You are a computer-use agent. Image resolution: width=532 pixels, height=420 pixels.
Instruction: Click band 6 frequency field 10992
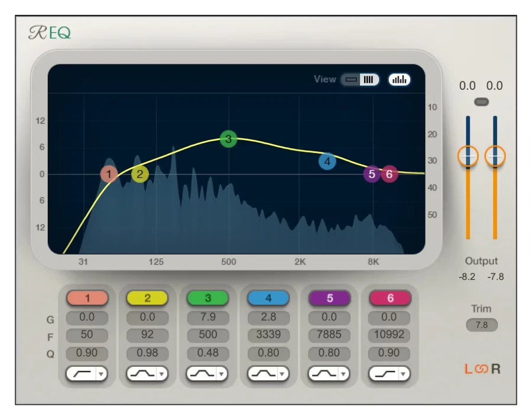click(x=389, y=335)
